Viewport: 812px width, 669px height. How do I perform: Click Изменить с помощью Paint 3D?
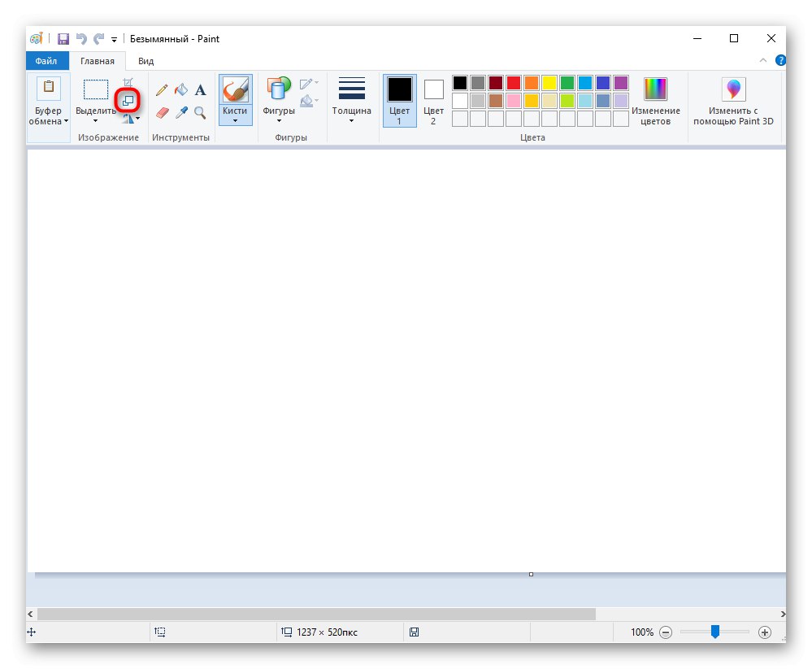(733, 101)
